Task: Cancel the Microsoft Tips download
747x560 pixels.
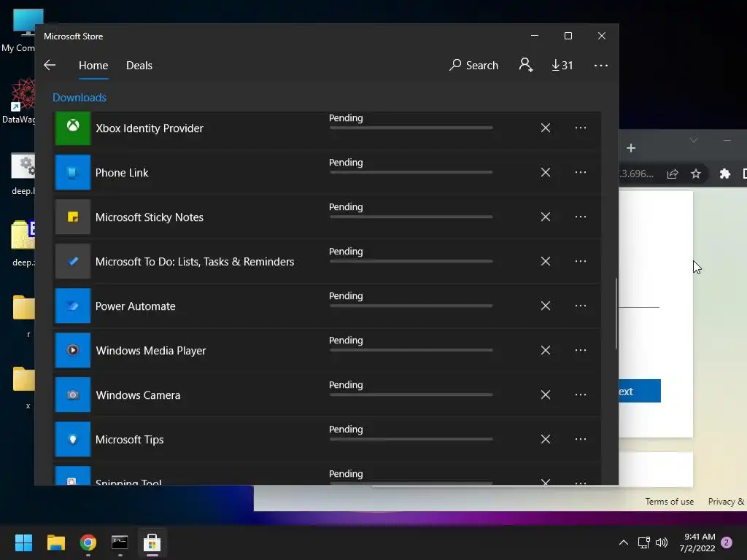Action: pyautogui.click(x=546, y=439)
